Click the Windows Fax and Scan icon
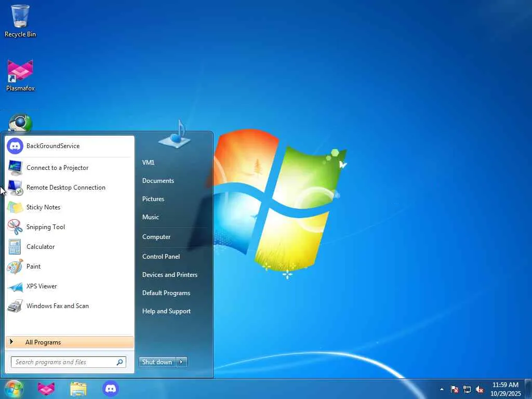 click(x=15, y=305)
